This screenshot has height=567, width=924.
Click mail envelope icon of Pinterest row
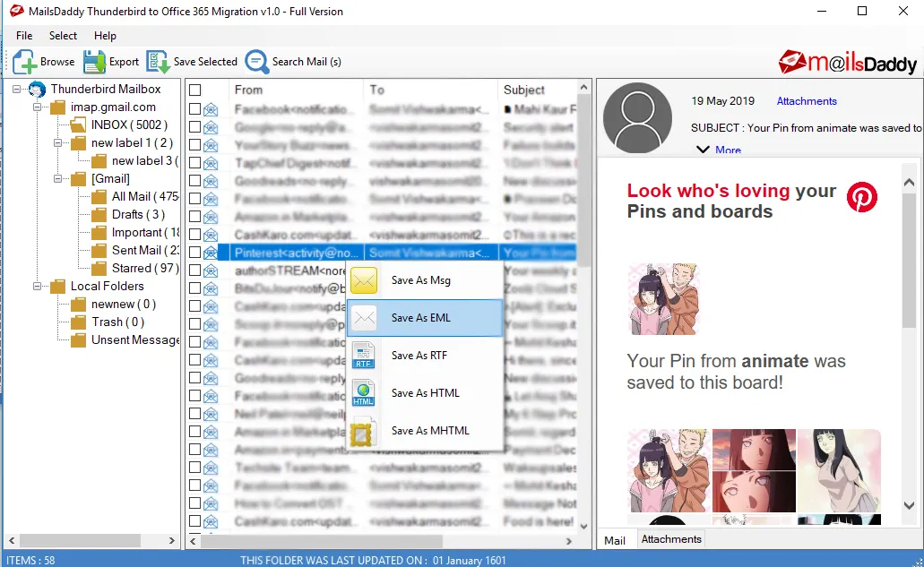211,253
